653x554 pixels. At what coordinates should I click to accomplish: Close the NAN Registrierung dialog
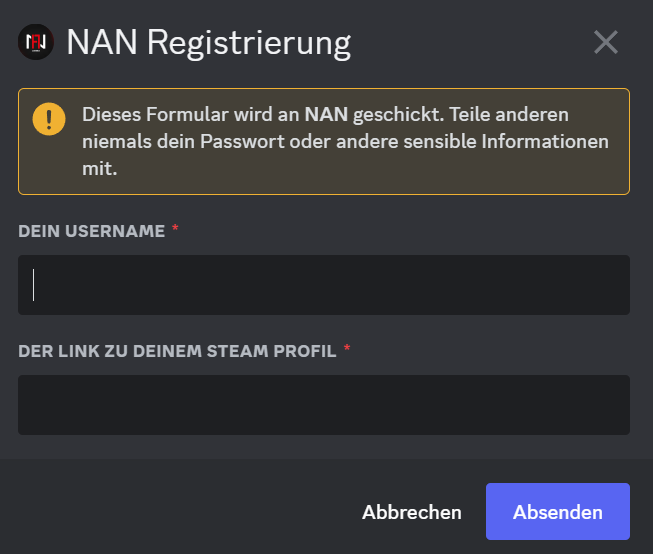606,42
